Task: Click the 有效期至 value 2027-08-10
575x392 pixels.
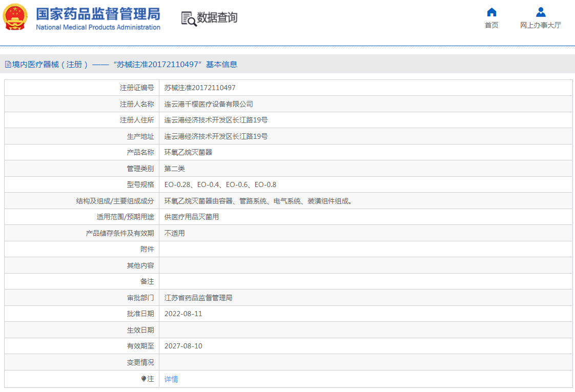Action: (184, 346)
